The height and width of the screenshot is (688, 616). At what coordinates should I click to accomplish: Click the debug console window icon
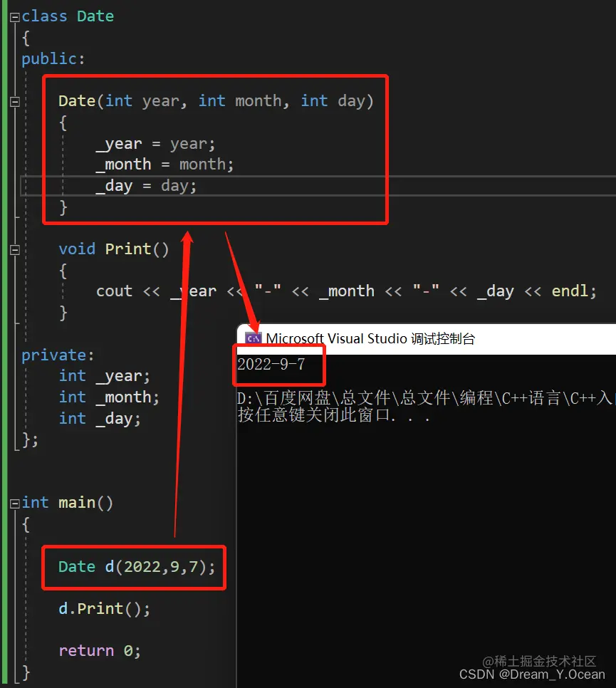pos(253,339)
